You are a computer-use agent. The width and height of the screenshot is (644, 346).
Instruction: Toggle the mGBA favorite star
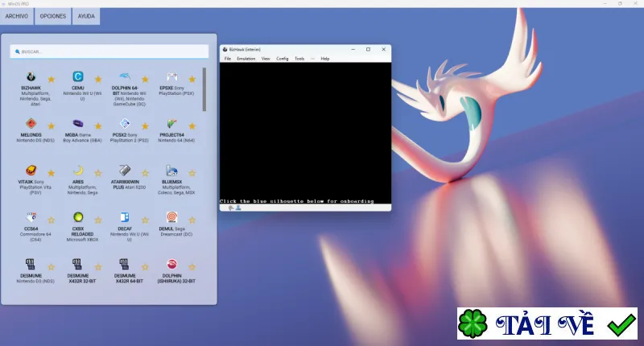pos(98,126)
